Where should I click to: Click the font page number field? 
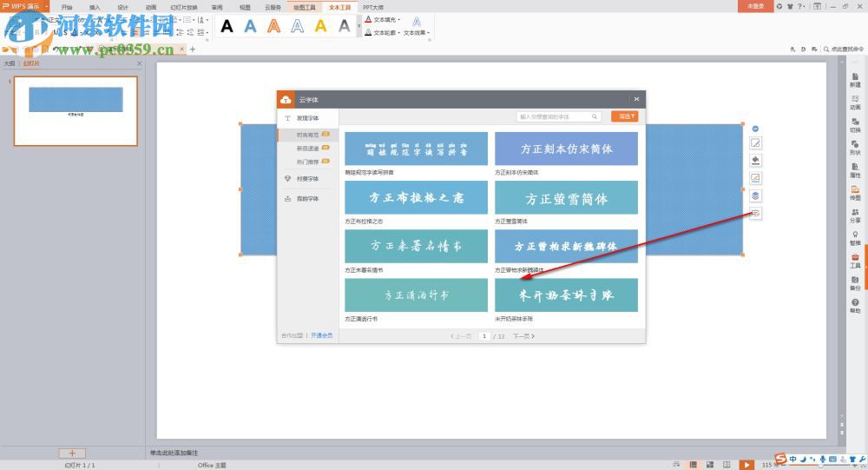pos(483,336)
